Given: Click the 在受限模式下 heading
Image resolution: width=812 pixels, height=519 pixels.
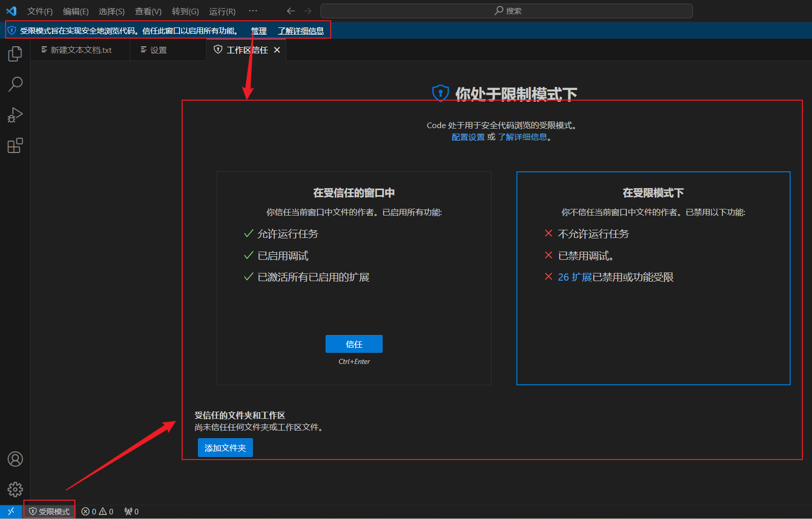Looking at the screenshot, I should tap(653, 193).
